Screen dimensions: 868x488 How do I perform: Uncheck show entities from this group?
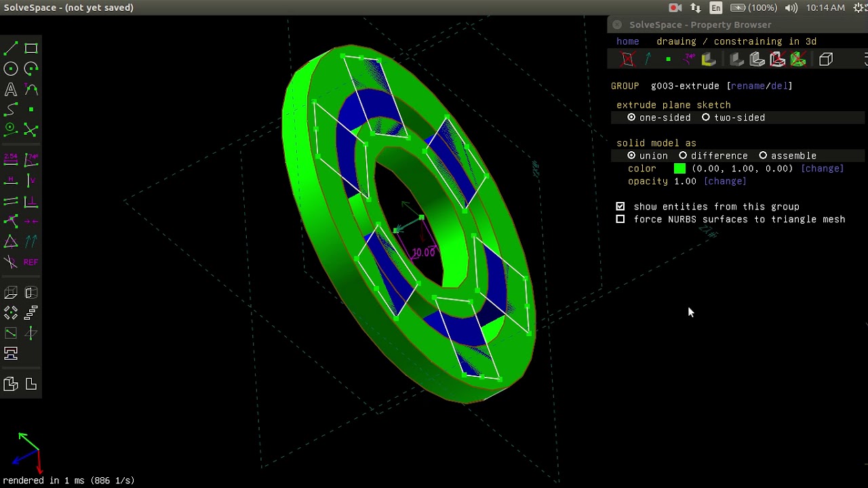pyautogui.click(x=620, y=207)
